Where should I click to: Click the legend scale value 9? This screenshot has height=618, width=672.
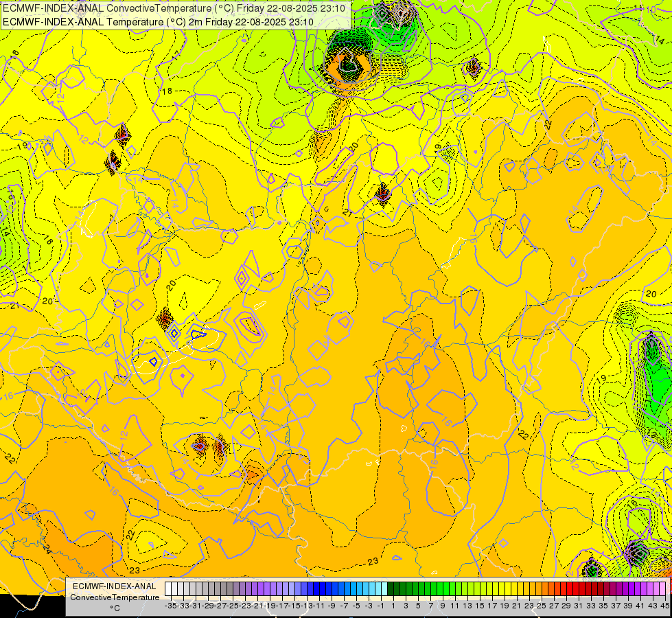tap(443, 606)
